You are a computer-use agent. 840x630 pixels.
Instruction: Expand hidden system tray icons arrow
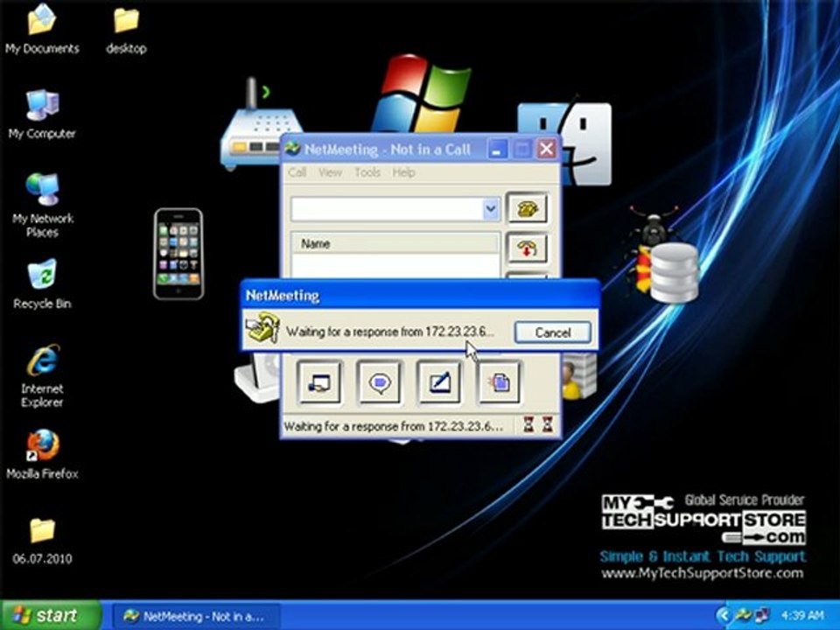pos(724,615)
